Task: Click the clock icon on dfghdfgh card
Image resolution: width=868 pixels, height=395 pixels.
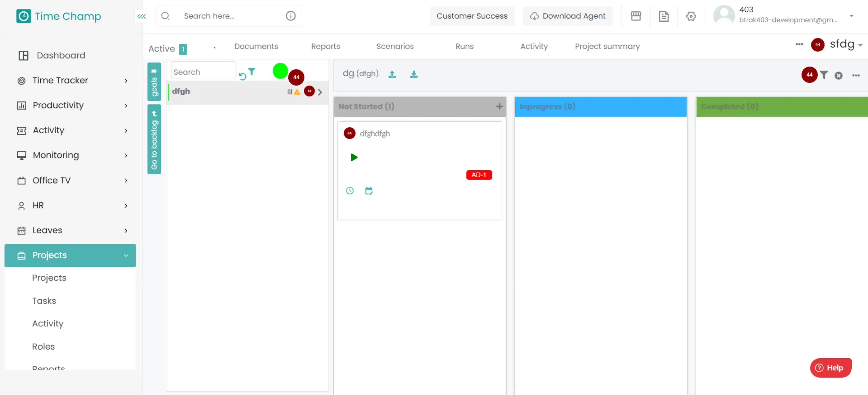Action: (x=349, y=191)
